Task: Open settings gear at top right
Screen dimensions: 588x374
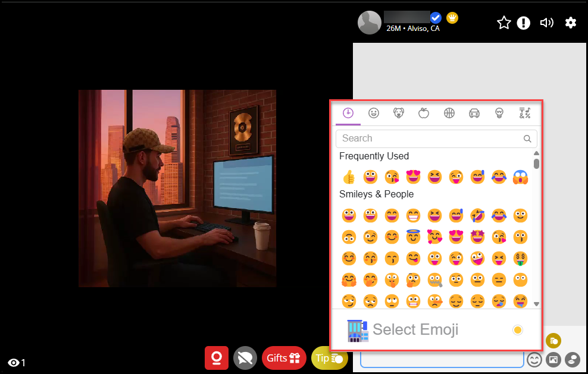Action: point(570,23)
